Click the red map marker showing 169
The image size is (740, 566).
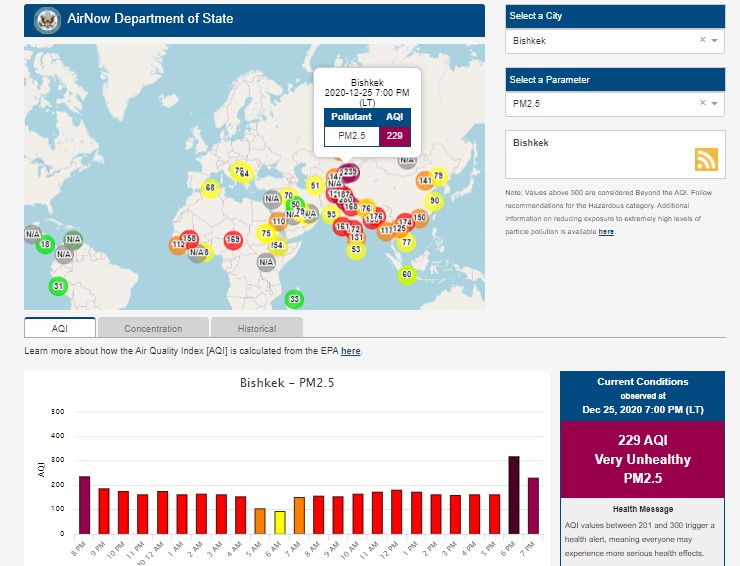[233, 240]
